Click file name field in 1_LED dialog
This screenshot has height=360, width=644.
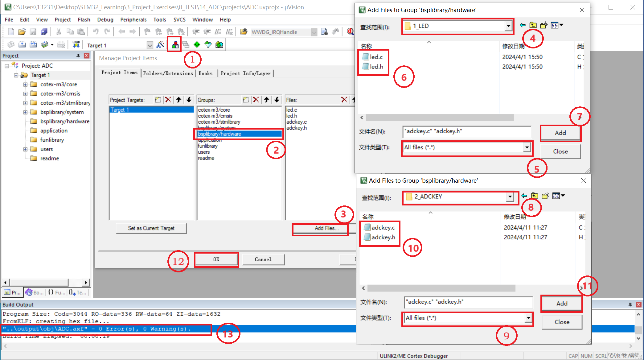[x=467, y=131]
